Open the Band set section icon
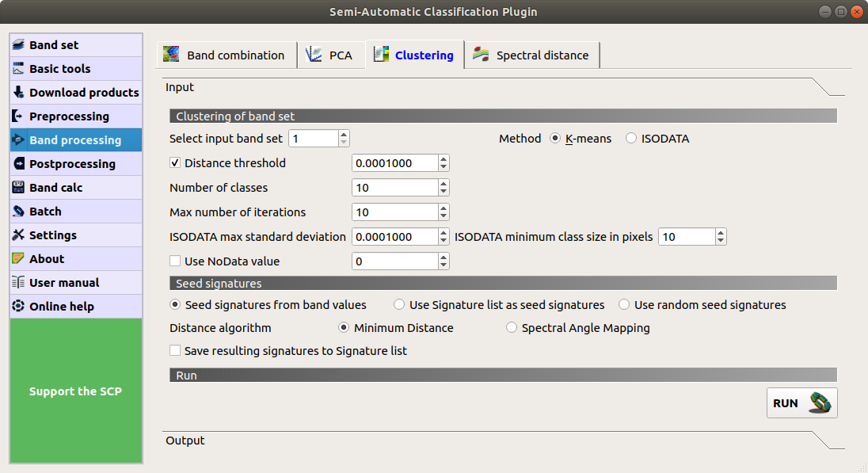The width and height of the screenshot is (868, 473). point(19,45)
